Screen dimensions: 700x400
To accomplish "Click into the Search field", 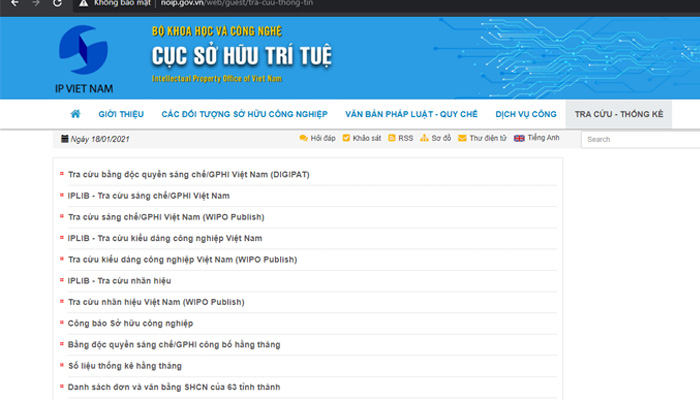I will (x=641, y=139).
